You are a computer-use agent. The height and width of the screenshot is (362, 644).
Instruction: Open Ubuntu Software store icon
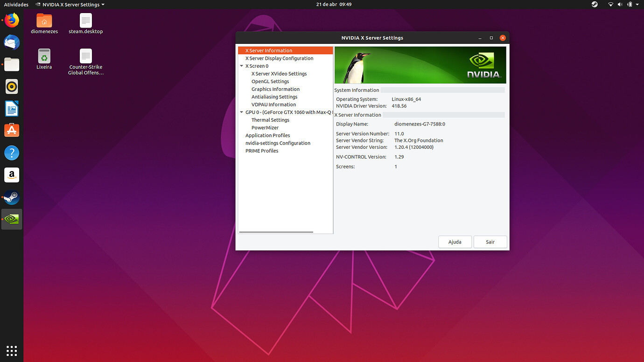pos(12,131)
